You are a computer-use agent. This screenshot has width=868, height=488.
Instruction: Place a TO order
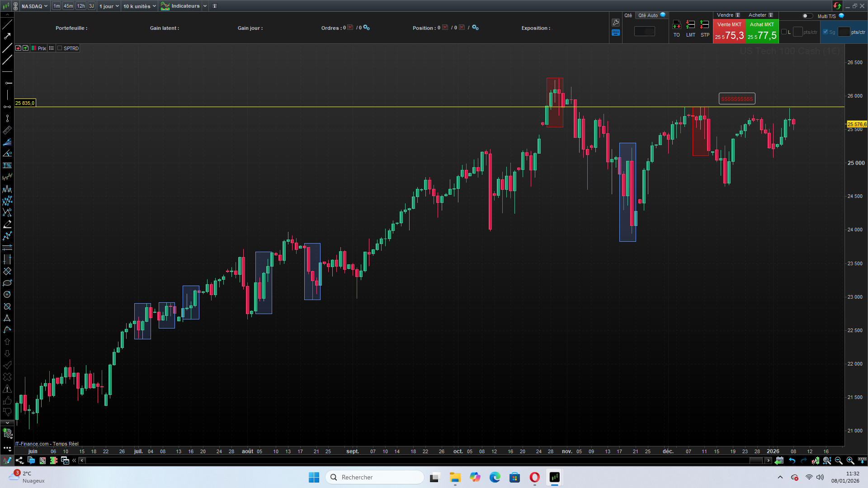pyautogui.click(x=677, y=28)
